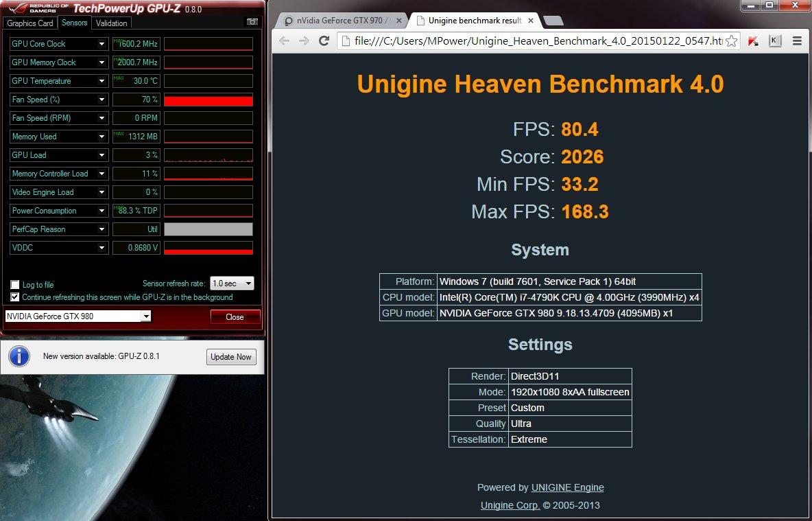812x521 pixels.
Task: Click the 88.3 % TDP value
Action: [x=136, y=211]
